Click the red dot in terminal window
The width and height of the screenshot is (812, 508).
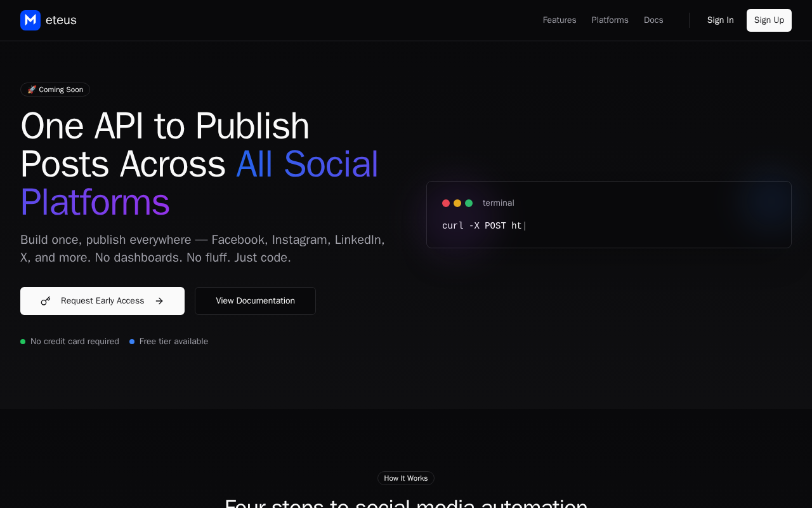pos(446,203)
